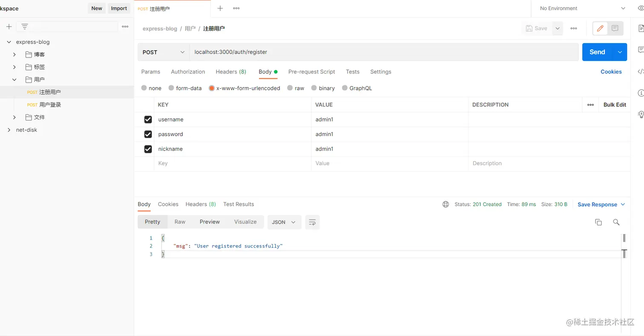Switch response view to Visualize

pyautogui.click(x=245, y=222)
